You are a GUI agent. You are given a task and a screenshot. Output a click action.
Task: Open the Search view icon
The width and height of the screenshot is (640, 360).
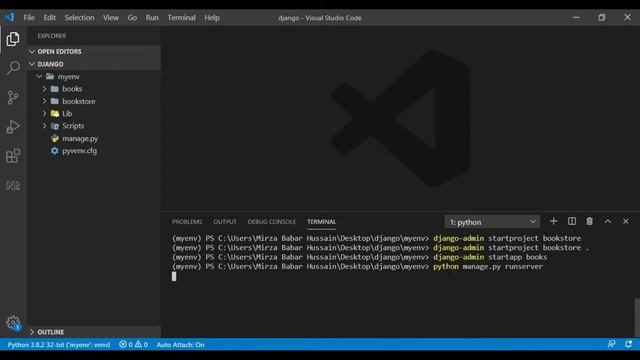(13, 68)
